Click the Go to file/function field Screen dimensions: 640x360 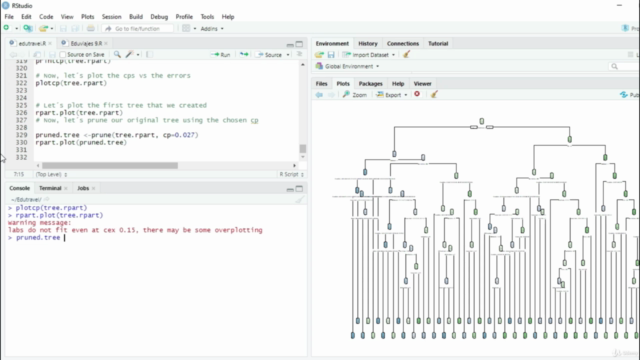point(137,29)
